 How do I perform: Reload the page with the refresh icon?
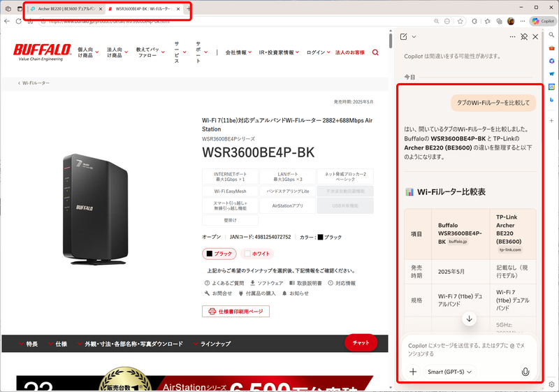(x=19, y=21)
